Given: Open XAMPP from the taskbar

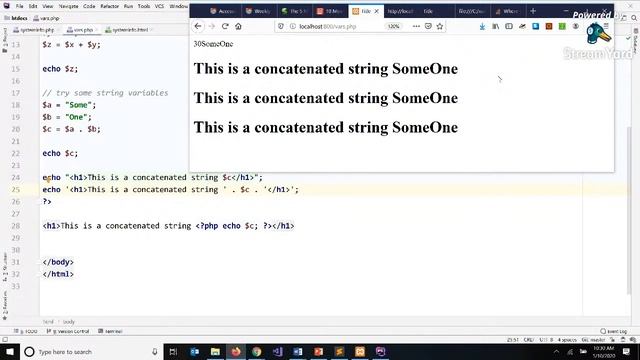Looking at the screenshot, I should click(x=360, y=351).
